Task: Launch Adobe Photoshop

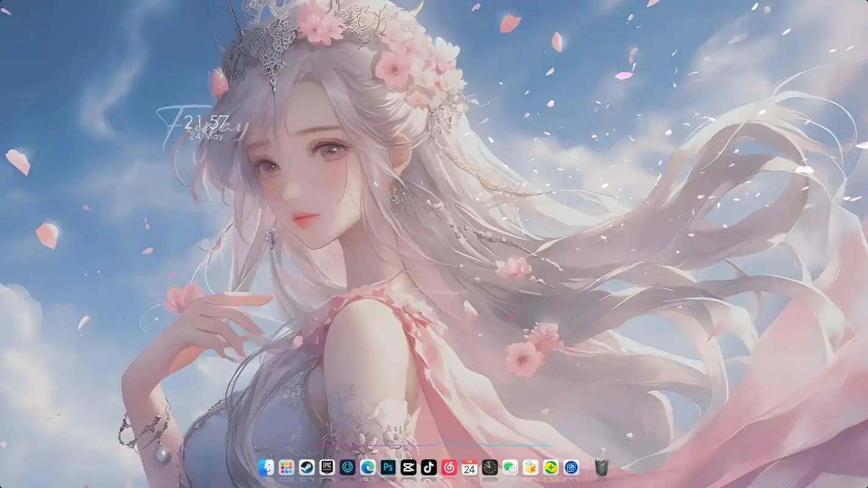Action: (387, 467)
